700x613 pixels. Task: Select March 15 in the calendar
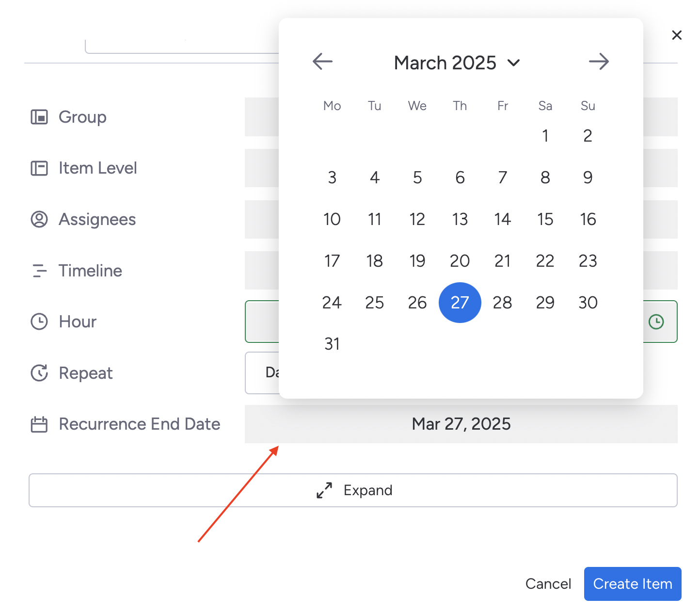(545, 219)
